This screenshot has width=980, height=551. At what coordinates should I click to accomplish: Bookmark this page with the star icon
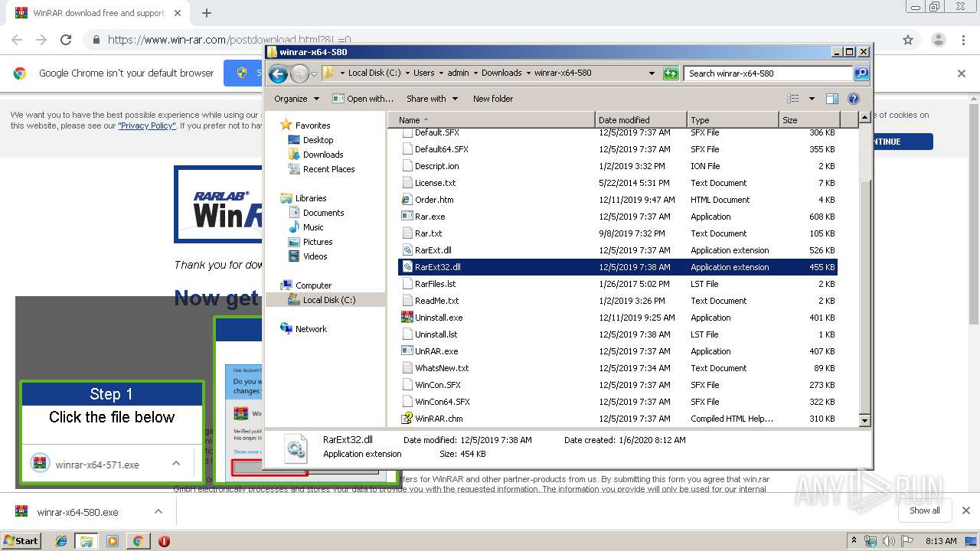click(x=908, y=40)
